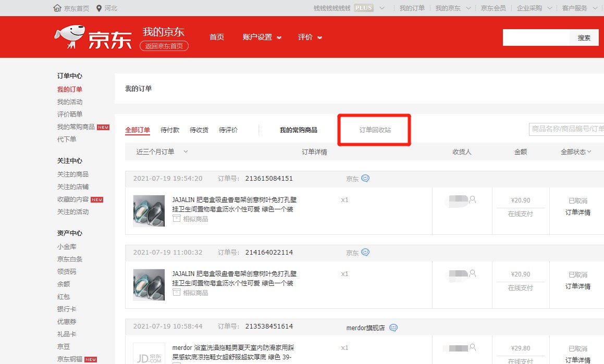Viewport: 604px width, 364px height.
Task: Open the 近三个月订单 time filter
Action: 162,152
